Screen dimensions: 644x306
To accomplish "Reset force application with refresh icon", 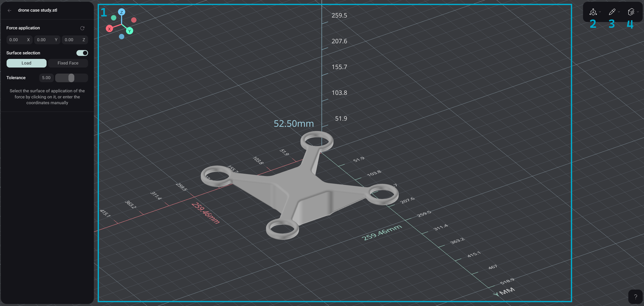I will tap(82, 28).
